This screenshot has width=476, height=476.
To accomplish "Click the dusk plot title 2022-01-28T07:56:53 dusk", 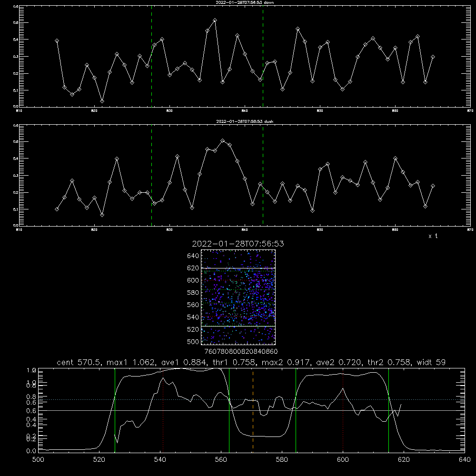I will pyautogui.click(x=245, y=121).
